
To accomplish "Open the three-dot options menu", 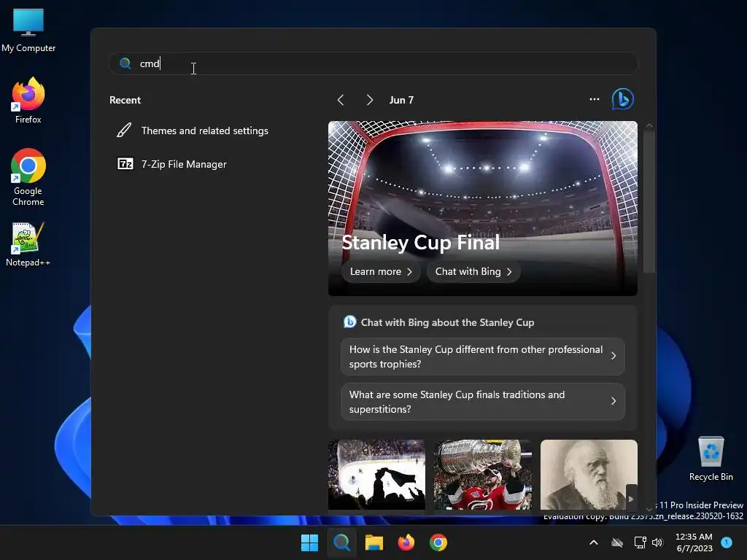I will tap(594, 99).
